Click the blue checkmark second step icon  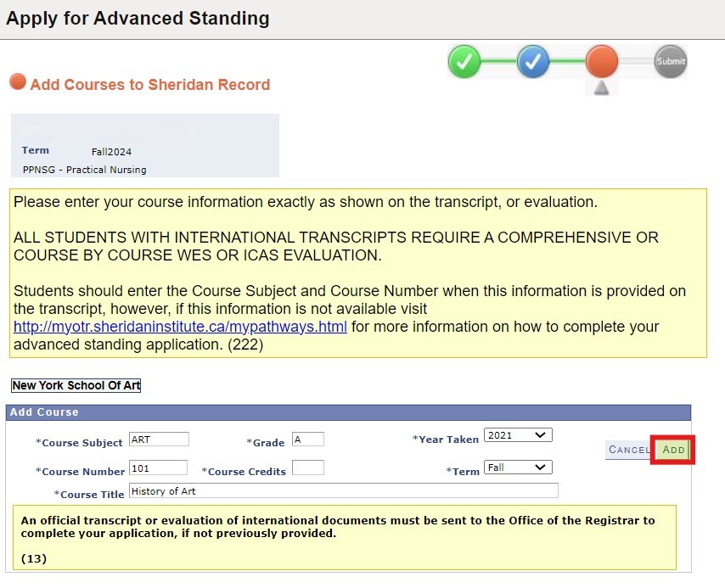coord(533,61)
